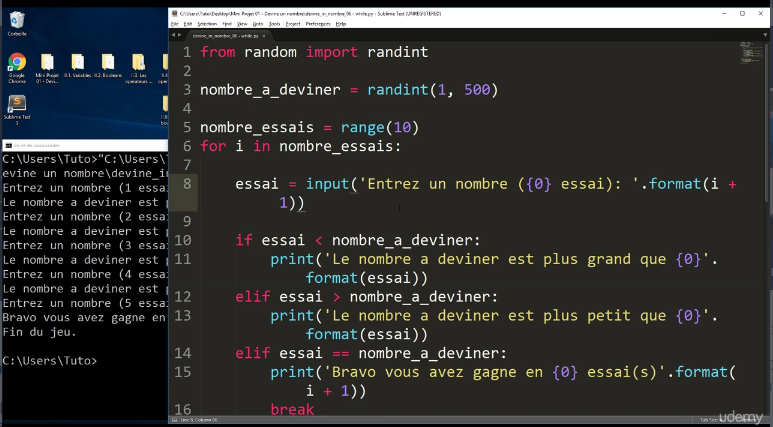The width and height of the screenshot is (773, 427).
Task: Open Google Chrome desktop shortcut
Action: coord(17,65)
